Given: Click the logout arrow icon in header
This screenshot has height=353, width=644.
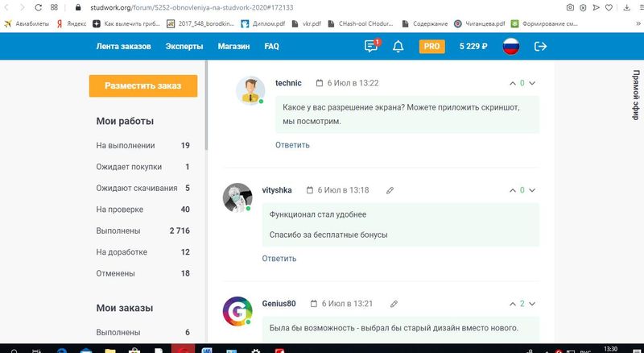Looking at the screenshot, I should 541,47.
